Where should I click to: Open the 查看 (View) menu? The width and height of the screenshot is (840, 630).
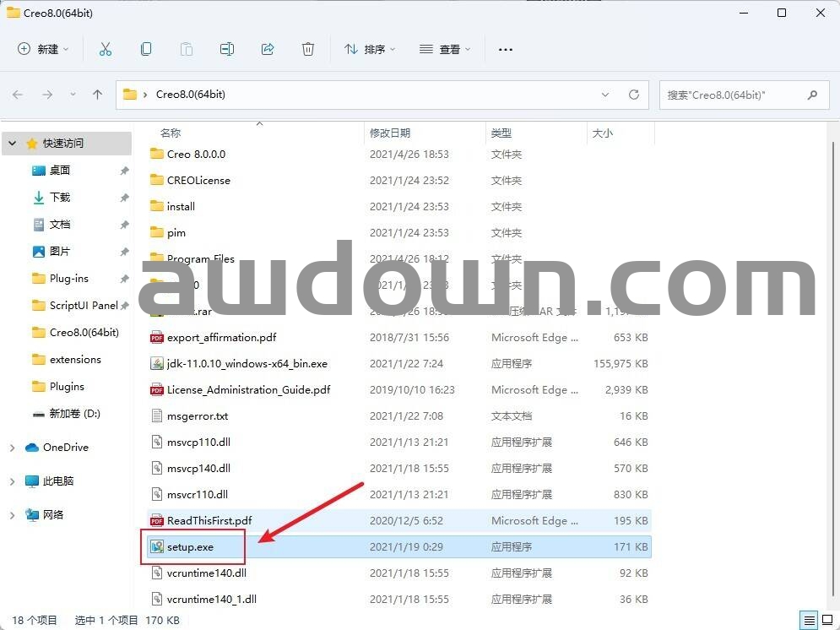pyautogui.click(x=445, y=49)
